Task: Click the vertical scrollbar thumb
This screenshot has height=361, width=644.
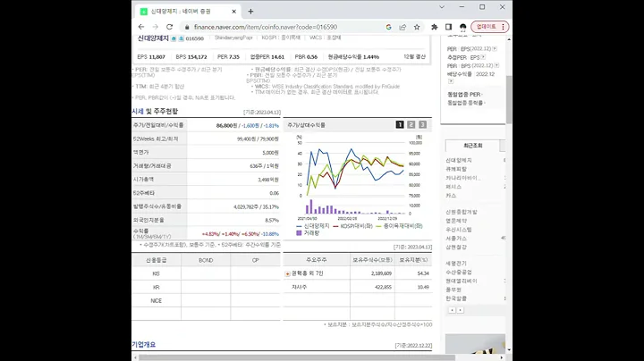Action: pos(509,99)
